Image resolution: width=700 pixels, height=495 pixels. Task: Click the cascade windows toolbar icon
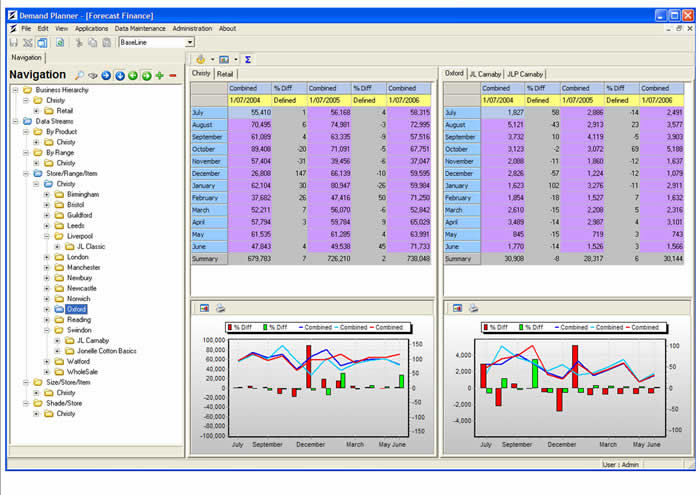coord(42,42)
